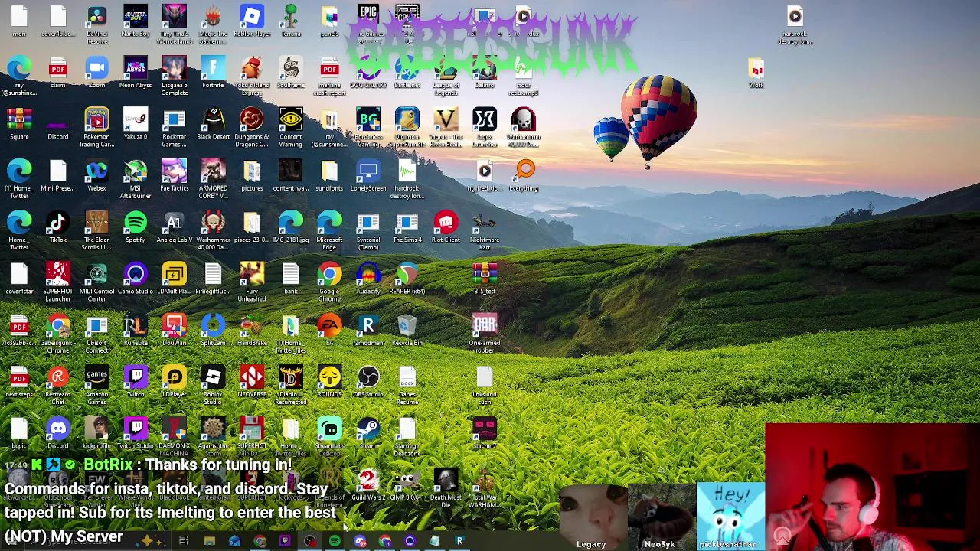Screen dimensions: 980x551
Task: Open NEOVERSE desktop shortcut
Action: (x=252, y=382)
